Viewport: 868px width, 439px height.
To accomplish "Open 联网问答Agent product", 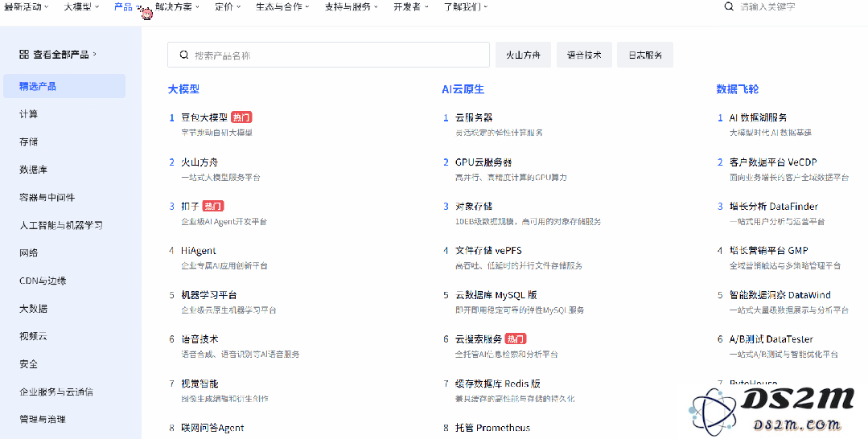I will pos(212,428).
